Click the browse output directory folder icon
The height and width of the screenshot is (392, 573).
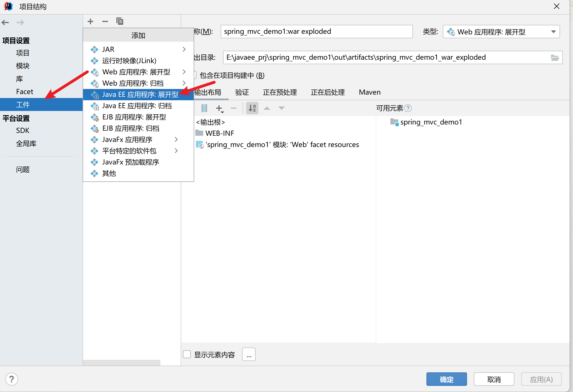pos(555,58)
